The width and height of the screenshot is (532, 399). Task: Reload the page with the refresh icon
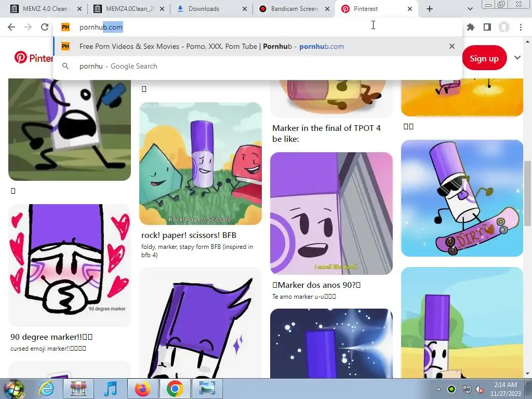tap(45, 27)
